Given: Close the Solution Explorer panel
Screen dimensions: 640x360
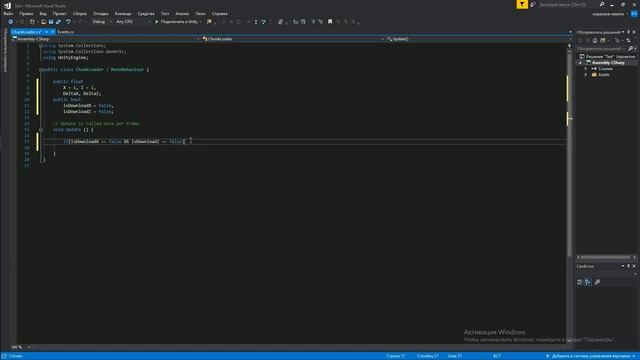Looking at the screenshot, I should [634, 32].
